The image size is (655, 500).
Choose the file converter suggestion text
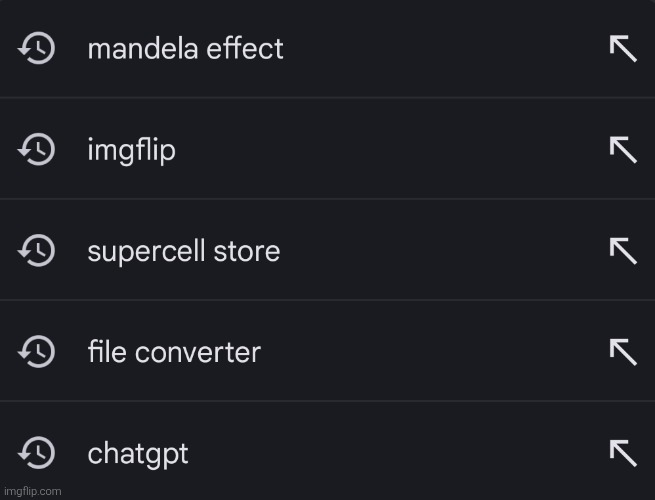(173, 352)
